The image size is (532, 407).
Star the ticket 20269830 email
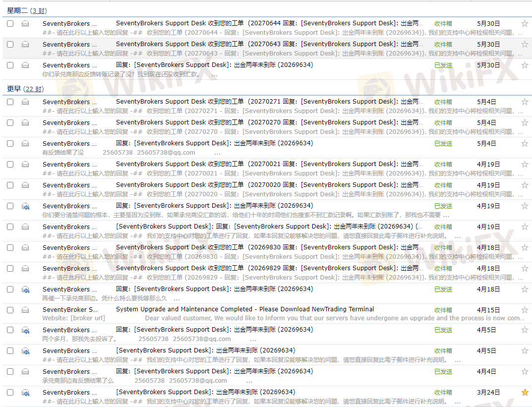point(525,247)
